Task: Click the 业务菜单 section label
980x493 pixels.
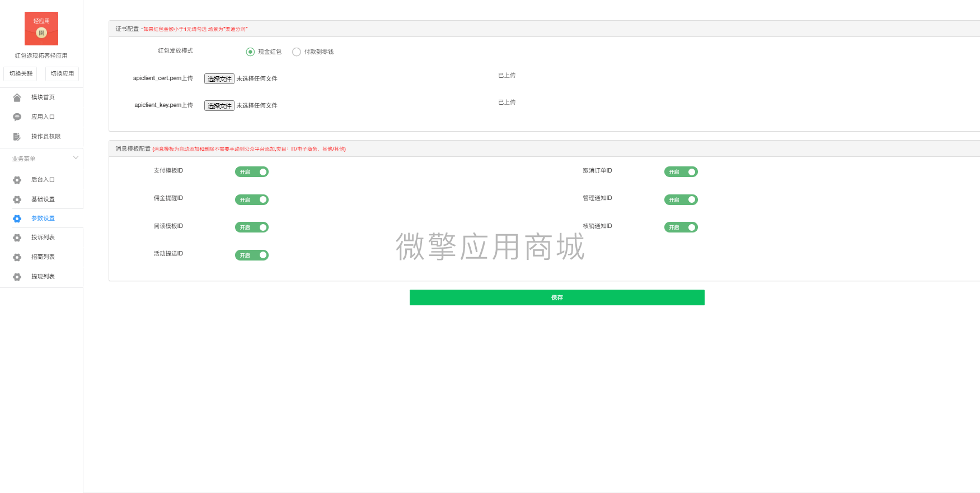Action: coord(24,159)
